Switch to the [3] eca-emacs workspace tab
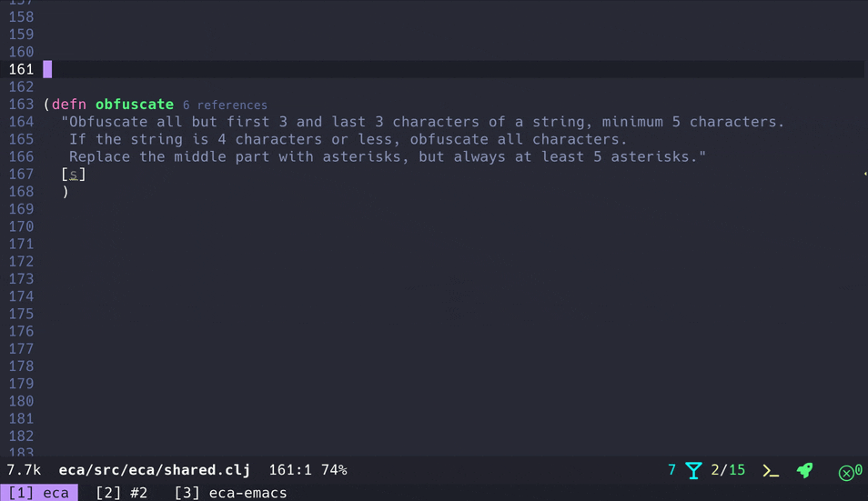 (230, 493)
